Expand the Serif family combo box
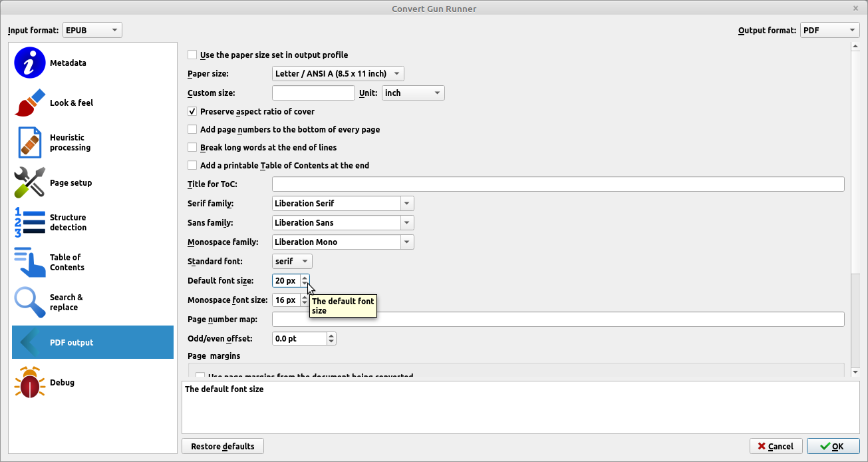Screen dimensions: 868x462 (408, 204)
